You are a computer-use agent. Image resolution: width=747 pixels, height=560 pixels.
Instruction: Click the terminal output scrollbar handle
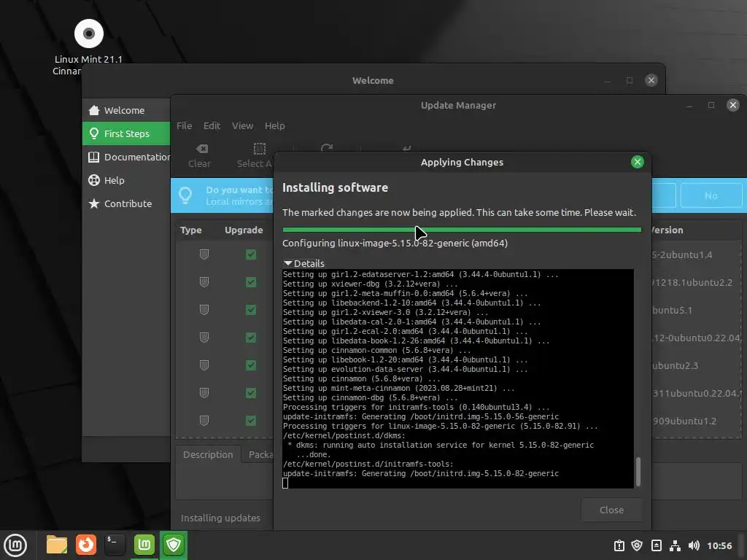638,472
